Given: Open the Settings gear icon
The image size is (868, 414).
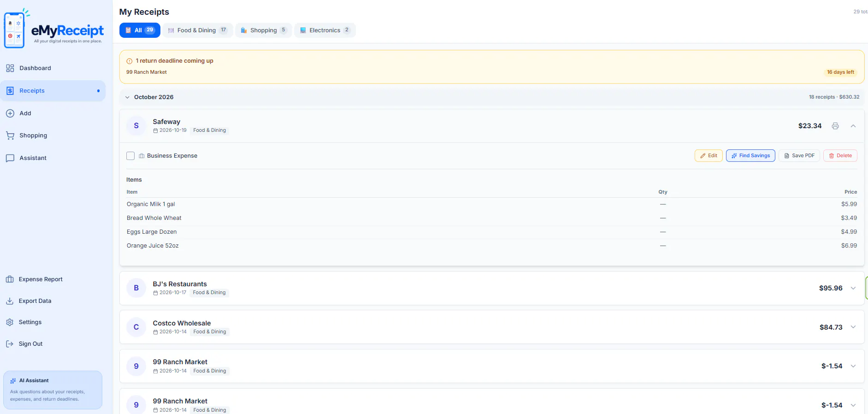Looking at the screenshot, I should pos(10,322).
